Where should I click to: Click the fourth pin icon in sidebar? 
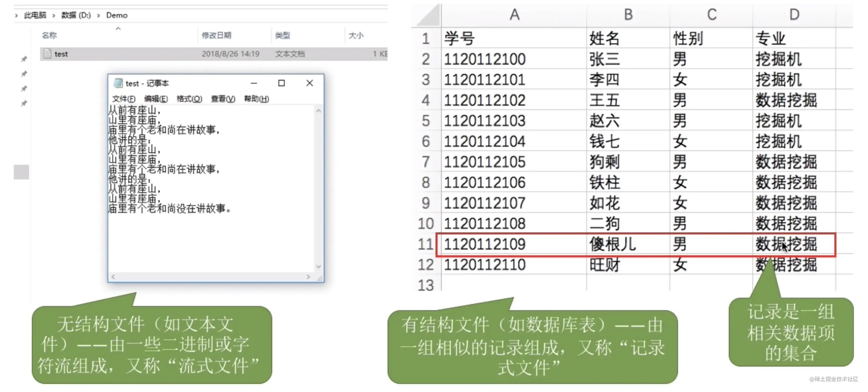(24, 103)
